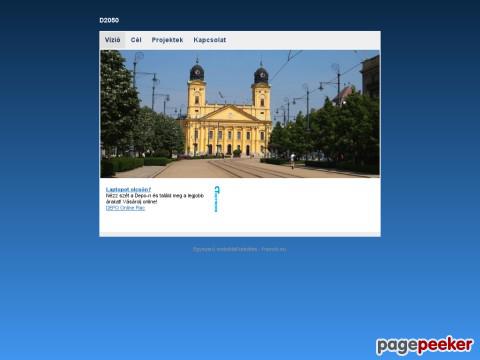Click the yellow church banner photo

click(x=240, y=114)
